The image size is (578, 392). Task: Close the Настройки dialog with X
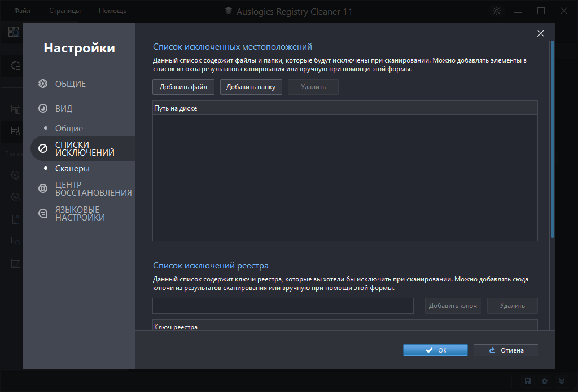pos(541,33)
